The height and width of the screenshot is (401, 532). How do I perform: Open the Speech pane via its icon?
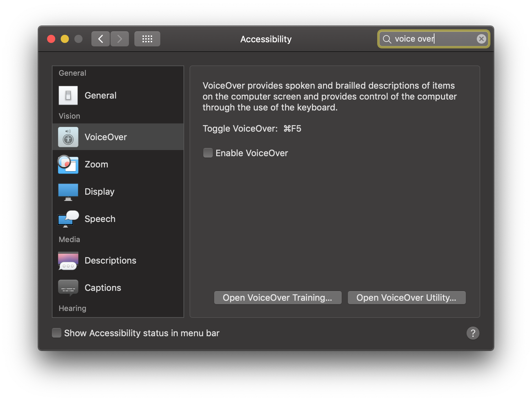coord(68,219)
